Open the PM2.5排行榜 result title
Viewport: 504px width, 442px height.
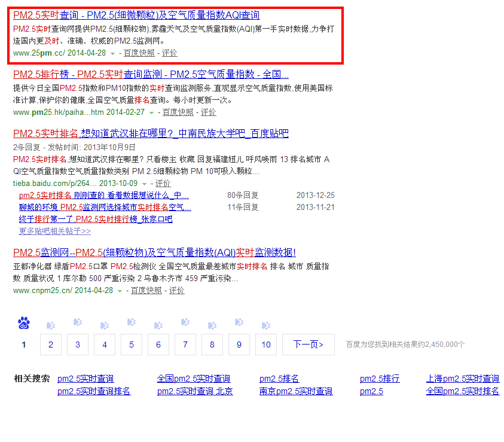(x=151, y=75)
